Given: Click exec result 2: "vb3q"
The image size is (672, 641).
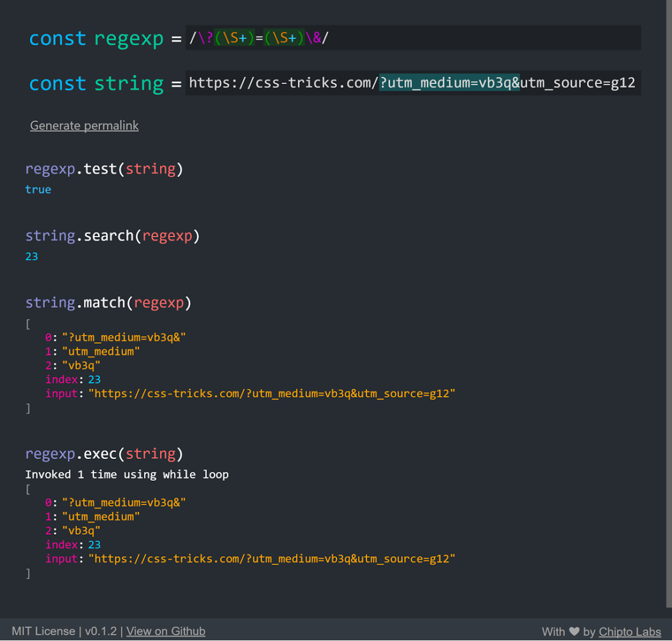Looking at the screenshot, I should coord(73,531).
